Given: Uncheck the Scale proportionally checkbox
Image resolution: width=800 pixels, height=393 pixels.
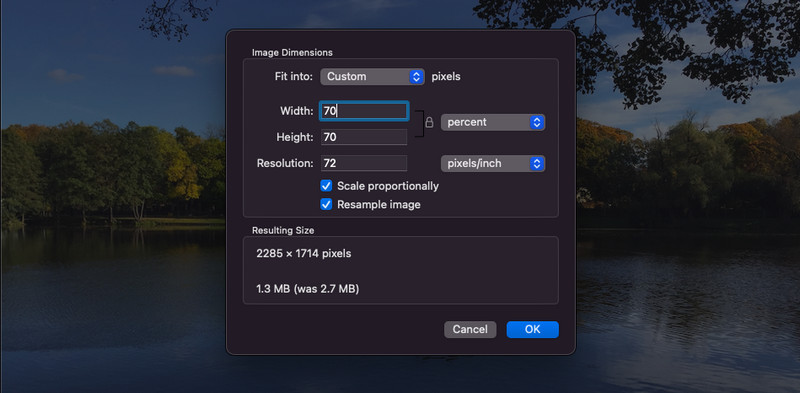Looking at the screenshot, I should pyautogui.click(x=326, y=186).
